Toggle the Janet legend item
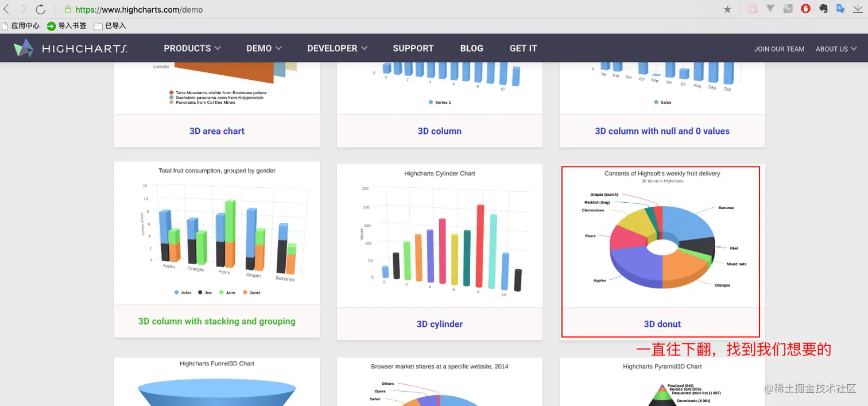This screenshot has height=406, width=868. pyautogui.click(x=251, y=292)
